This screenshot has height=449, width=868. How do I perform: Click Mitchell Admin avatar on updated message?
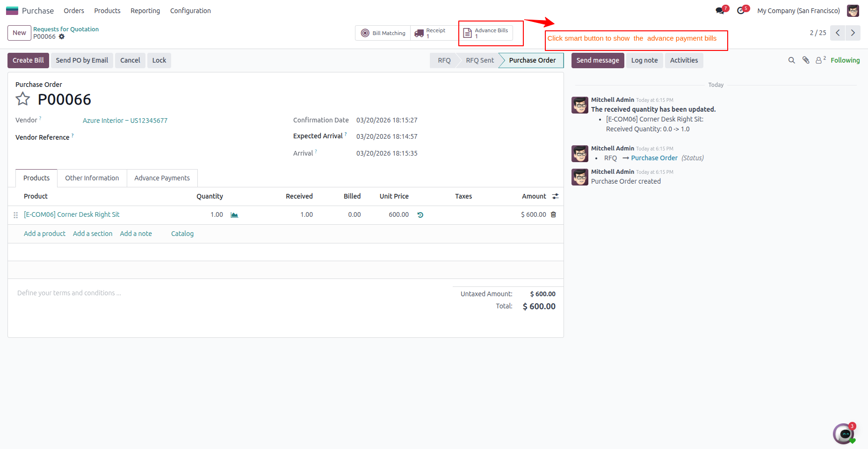[x=580, y=105]
